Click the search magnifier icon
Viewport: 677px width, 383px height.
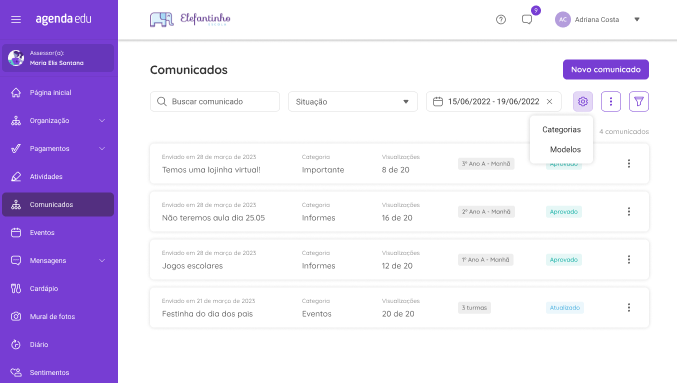point(161,101)
